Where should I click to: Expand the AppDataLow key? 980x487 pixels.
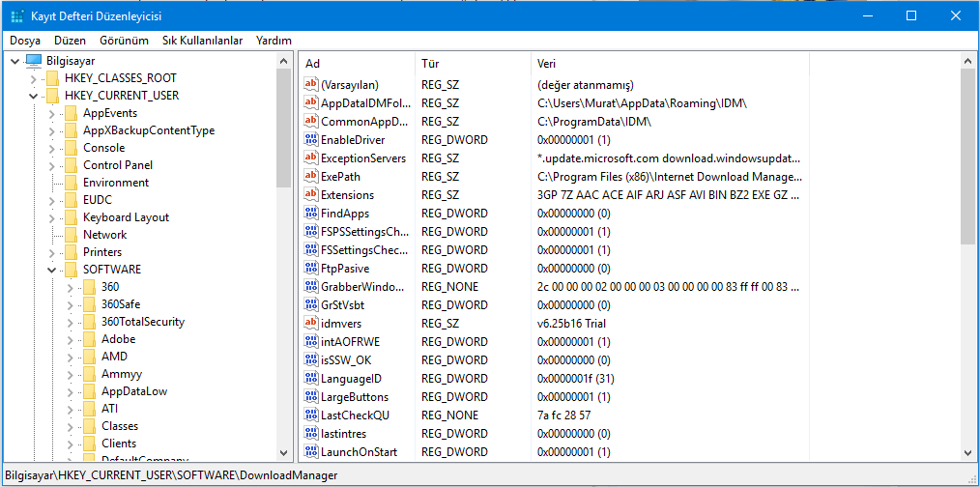point(70,391)
